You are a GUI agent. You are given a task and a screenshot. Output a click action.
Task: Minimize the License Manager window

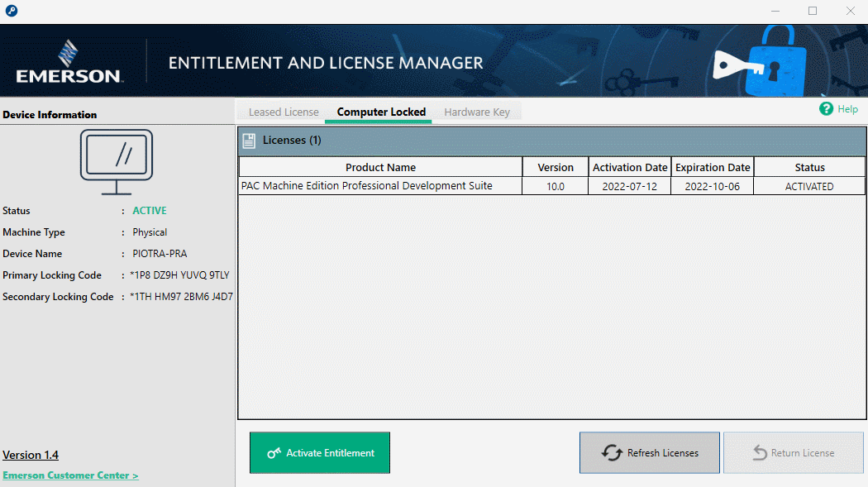pyautogui.click(x=775, y=11)
